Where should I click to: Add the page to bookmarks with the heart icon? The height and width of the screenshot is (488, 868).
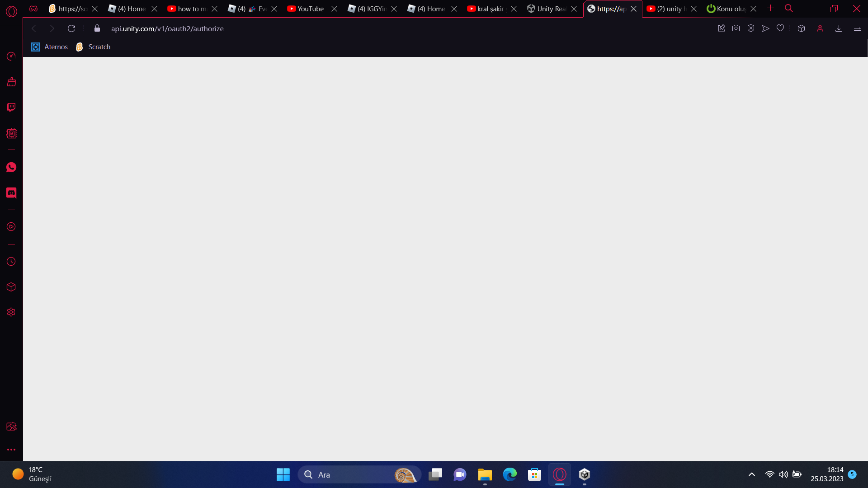pyautogui.click(x=780, y=28)
